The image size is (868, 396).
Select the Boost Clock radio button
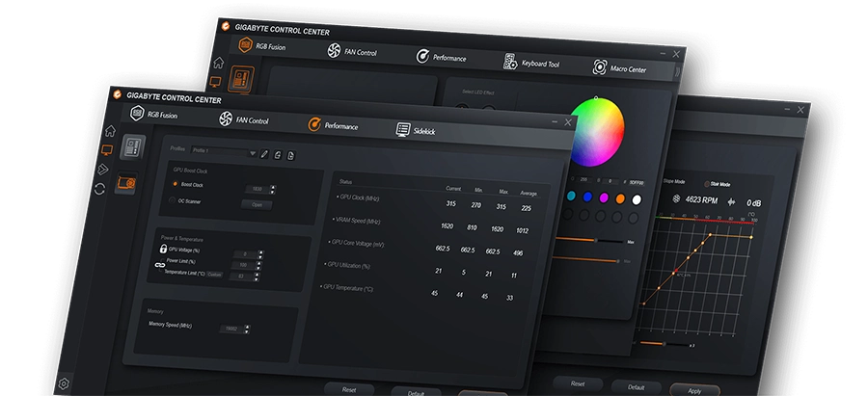(x=175, y=183)
